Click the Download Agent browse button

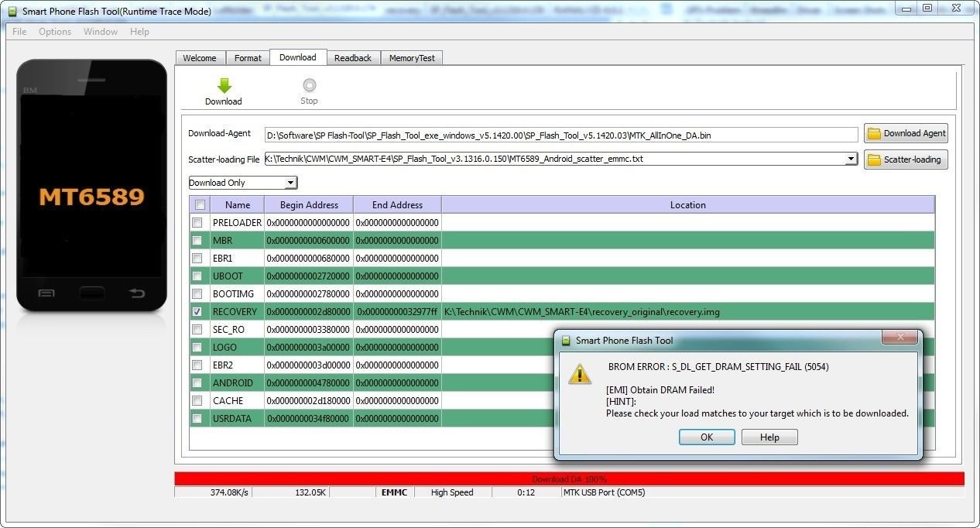[x=906, y=133]
